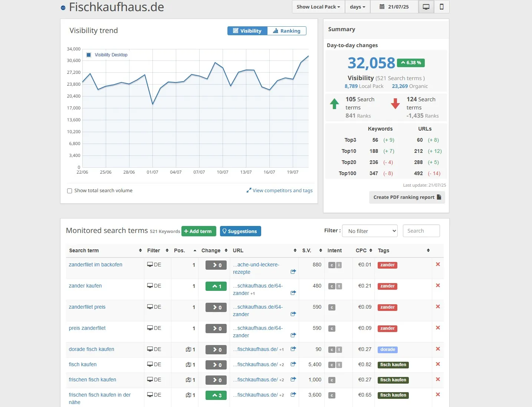Screen dimensions: 532x407
Task: Open frischen fisch kaufen in der nähe
Action: 99,398
